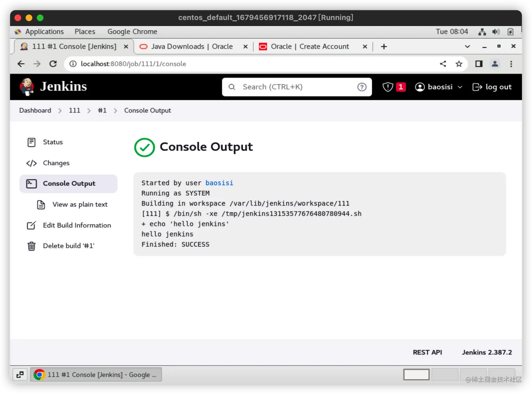532x393 pixels.
Task: Click the Delete build trash can icon
Action: pos(31,246)
